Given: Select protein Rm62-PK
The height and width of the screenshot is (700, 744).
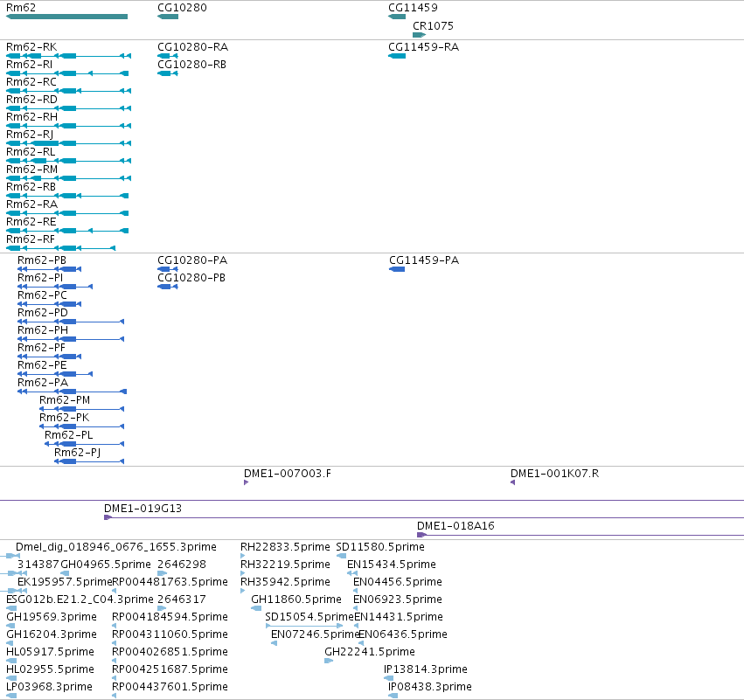Looking at the screenshot, I should tap(81, 426).
